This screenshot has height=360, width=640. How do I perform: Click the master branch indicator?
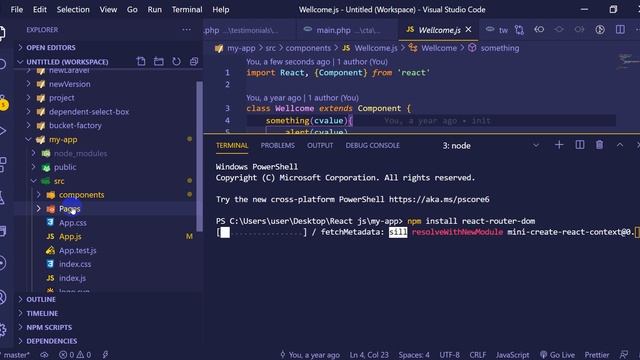tap(16, 355)
